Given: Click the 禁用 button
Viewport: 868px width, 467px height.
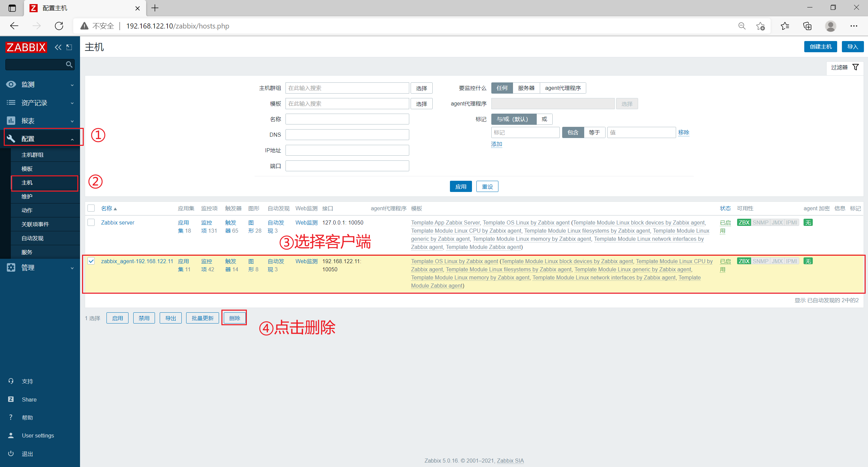Looking at the screenshot, I should [144, 318].
